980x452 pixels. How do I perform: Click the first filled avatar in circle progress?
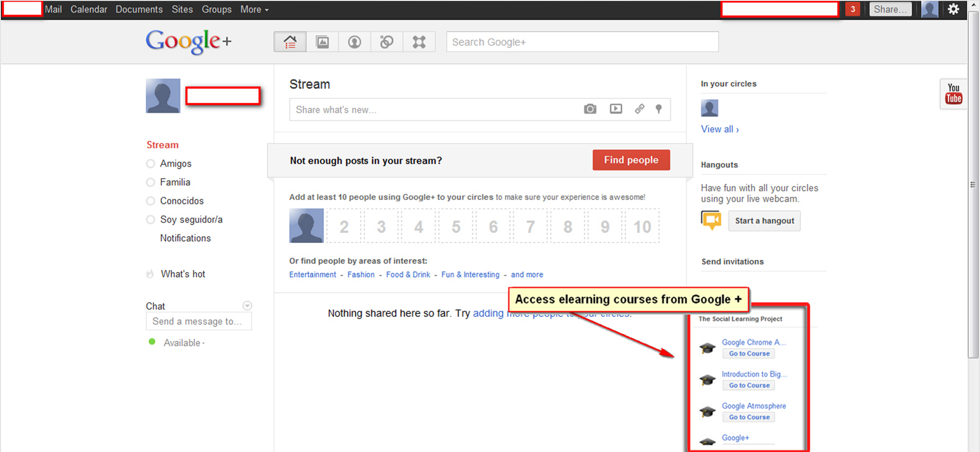point(306,225)
